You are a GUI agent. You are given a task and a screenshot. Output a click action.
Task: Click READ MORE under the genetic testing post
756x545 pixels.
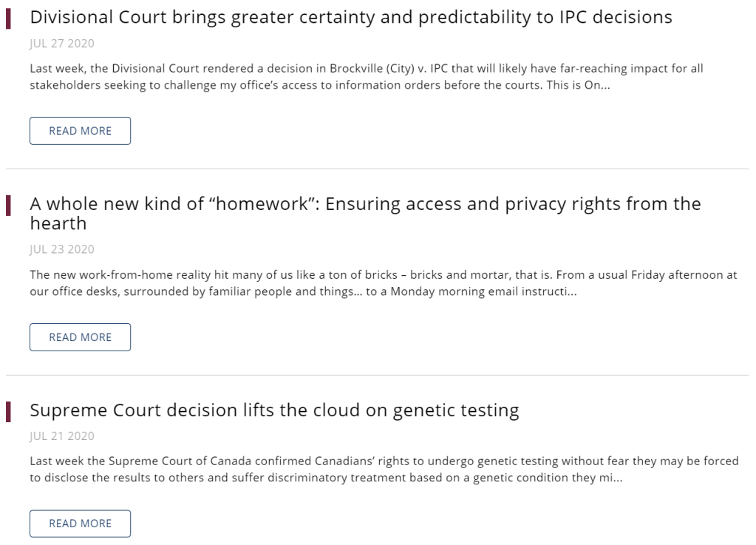tap(80, 524)
